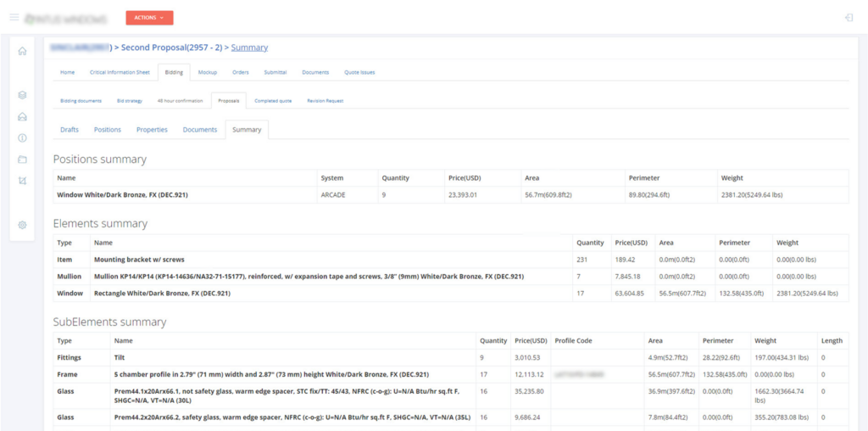Open the Drafts tab

click(70, 130)
